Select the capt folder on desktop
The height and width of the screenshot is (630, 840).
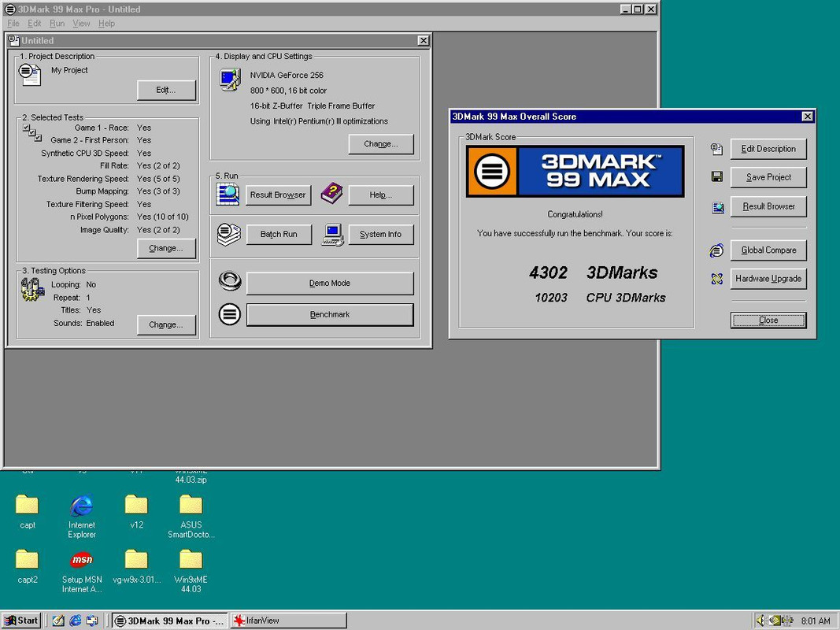(27, 512)
